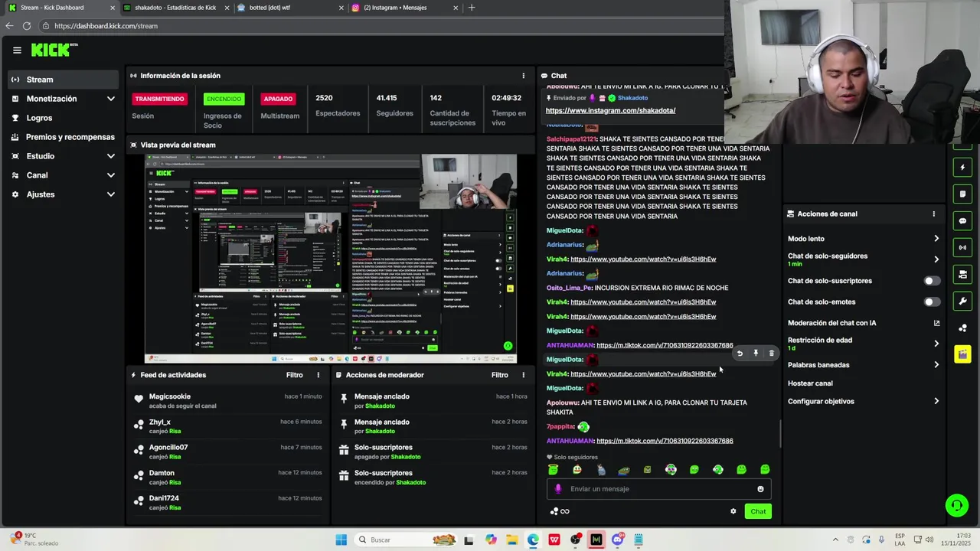Open the hamburger menu beside the Kick logo
This screenshot has width=980, height=551.
point(17,51)
